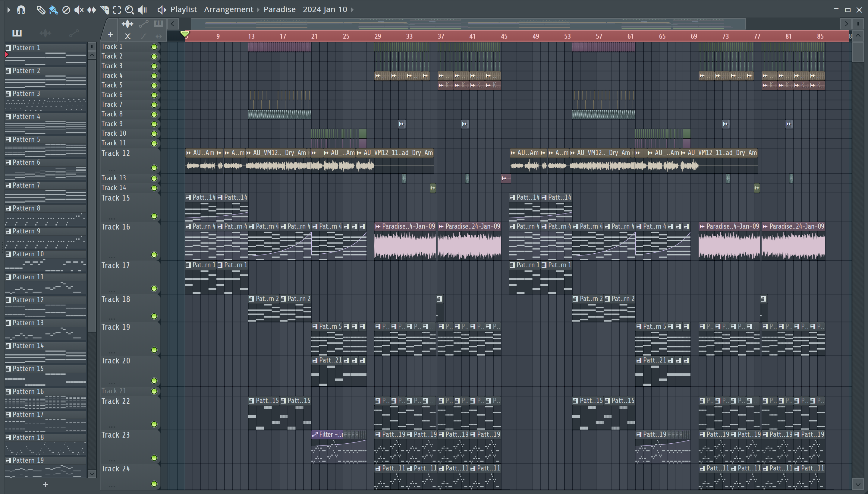Toggle the magnet snap icon
The image size is (868, 494).
pyautogui.click(x=21, y=10)
